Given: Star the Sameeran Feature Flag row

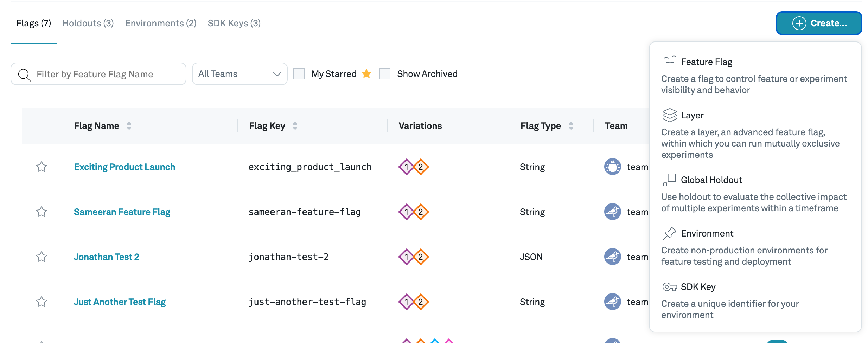Looking at the screenshot, I should [42, 212].
